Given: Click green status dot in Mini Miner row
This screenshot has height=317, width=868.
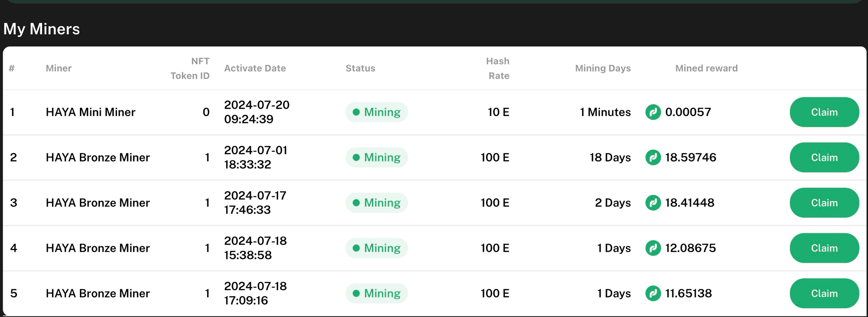Looking at the screenshot, I should (x=356, y=112).
